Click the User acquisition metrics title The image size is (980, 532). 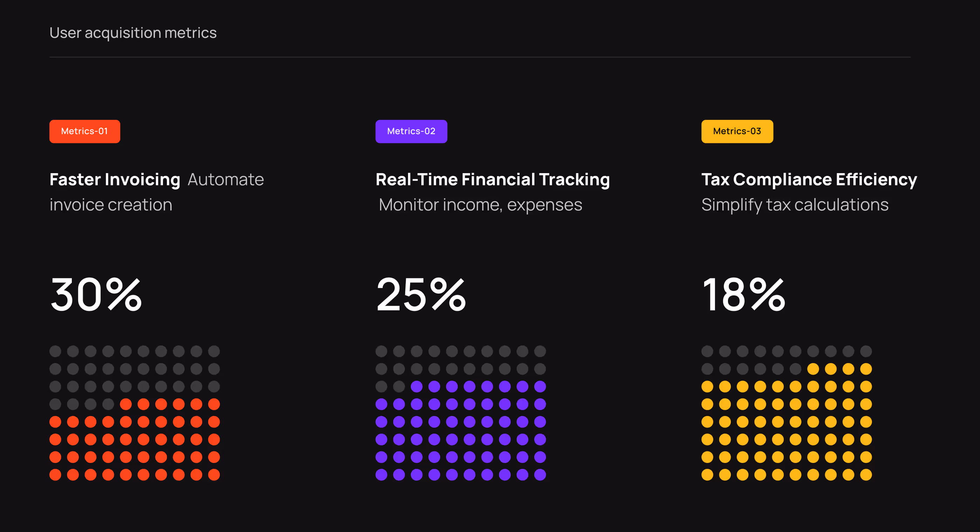coord(133,33)
